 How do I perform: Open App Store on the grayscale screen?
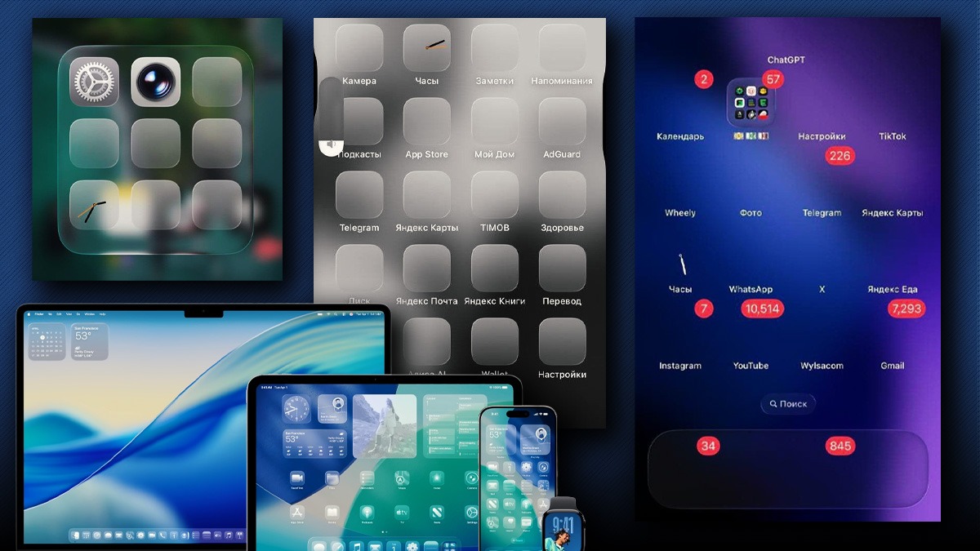coord(426,122)
